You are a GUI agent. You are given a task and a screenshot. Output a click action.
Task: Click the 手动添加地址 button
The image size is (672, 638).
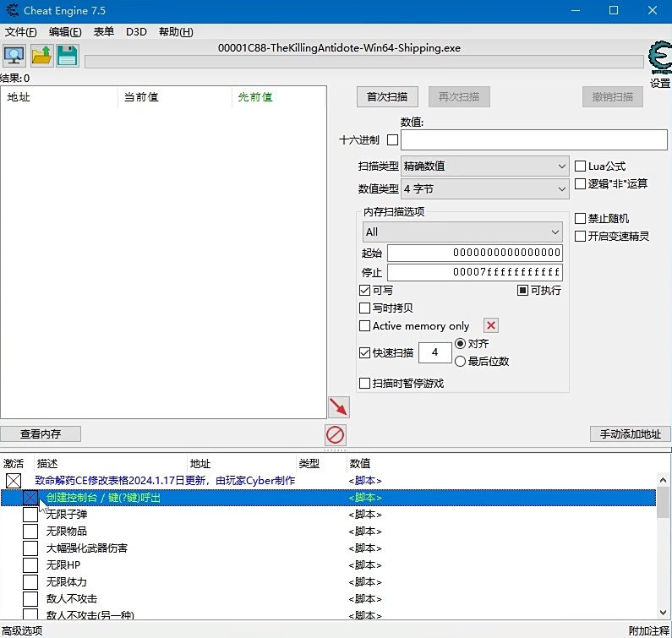click(x=630, y=434)
